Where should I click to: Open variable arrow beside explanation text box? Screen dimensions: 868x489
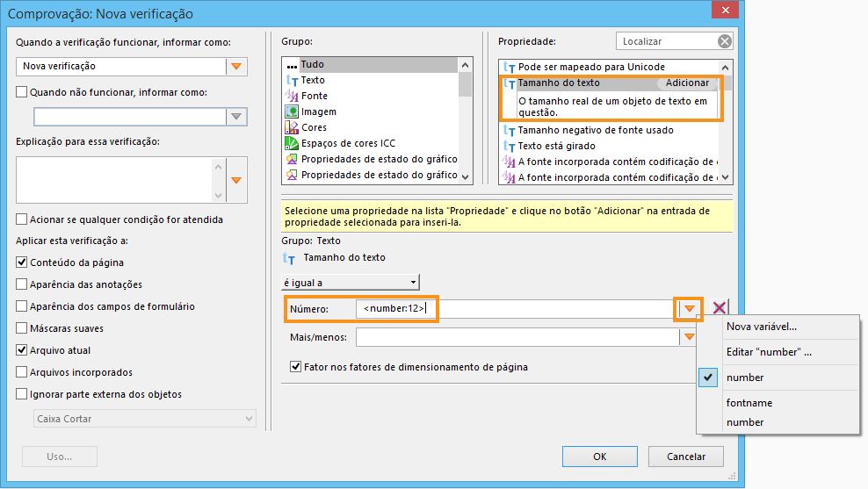pyautogui.click(x=236, y=180)
